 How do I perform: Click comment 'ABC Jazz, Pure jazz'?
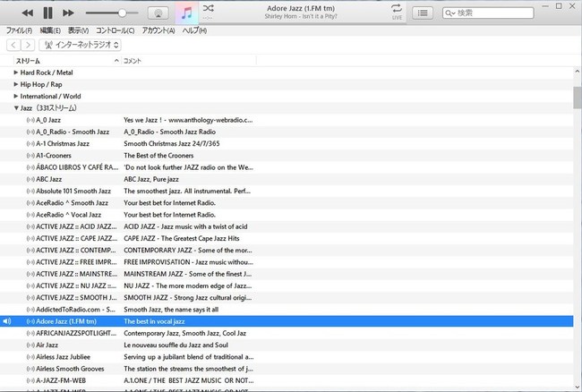point(151,179)
